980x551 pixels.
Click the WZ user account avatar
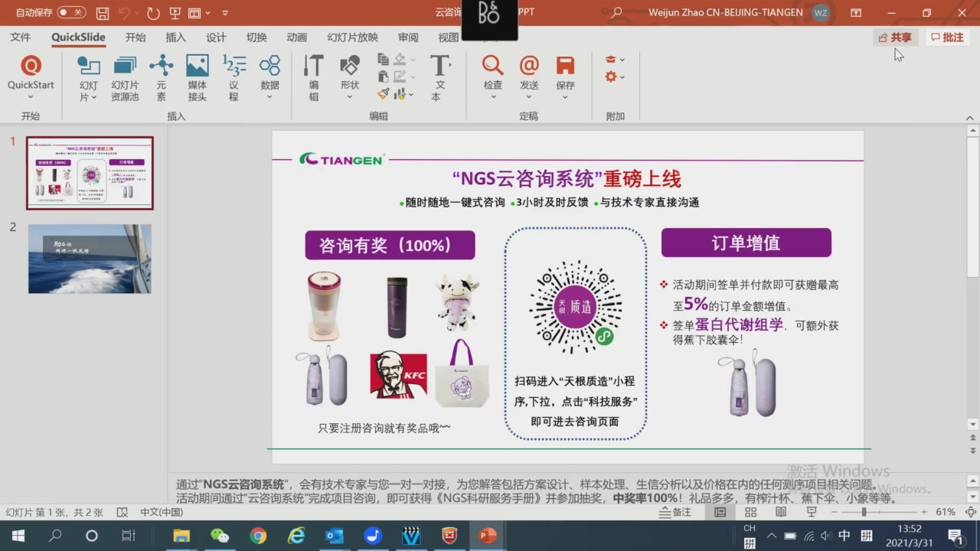[x=820, y=13]
